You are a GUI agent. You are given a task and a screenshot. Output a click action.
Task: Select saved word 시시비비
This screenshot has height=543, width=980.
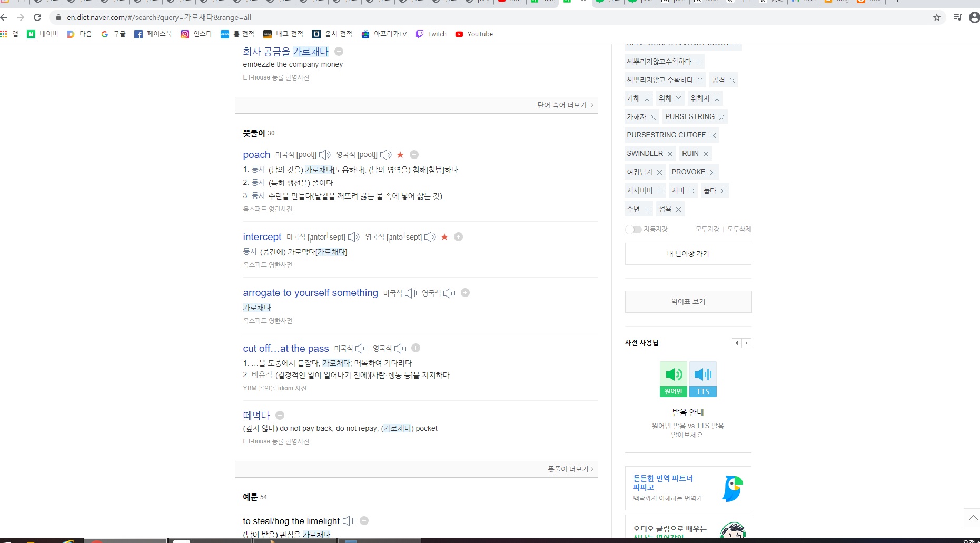(639, 191)
